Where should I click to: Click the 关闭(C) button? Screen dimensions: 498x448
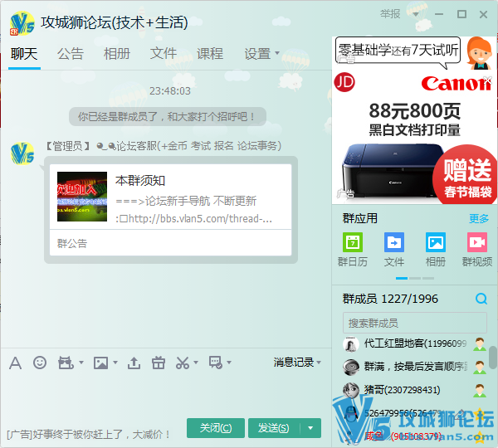tap(216, 428)
